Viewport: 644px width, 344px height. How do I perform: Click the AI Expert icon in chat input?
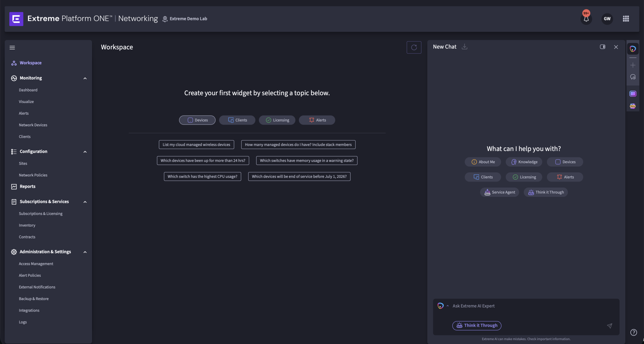point(440,306)
